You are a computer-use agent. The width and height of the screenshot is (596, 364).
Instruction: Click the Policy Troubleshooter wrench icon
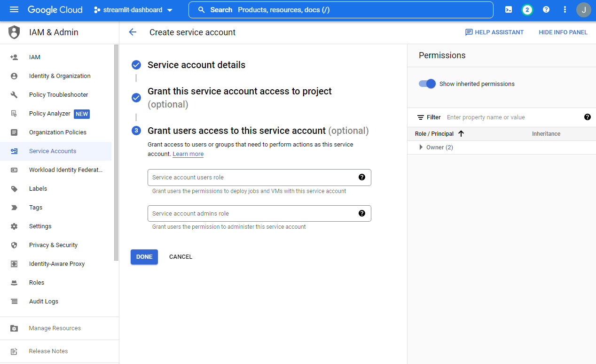click(x=14, y=95)
